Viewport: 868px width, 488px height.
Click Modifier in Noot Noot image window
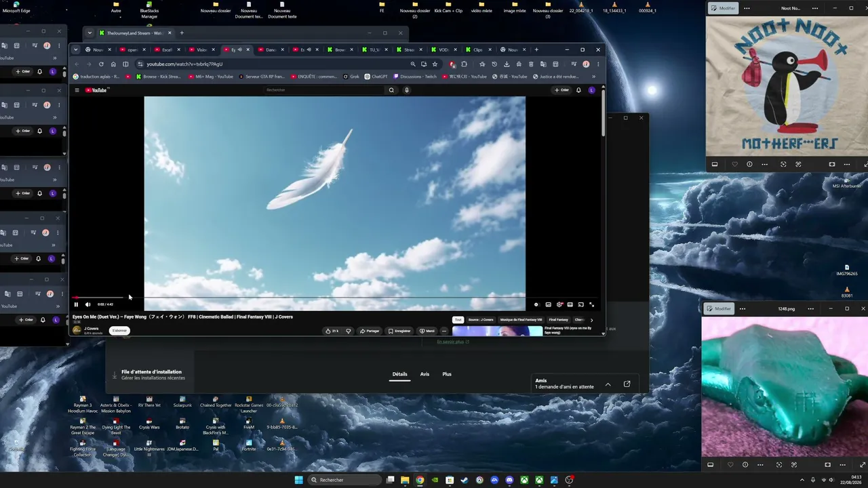click(723, 8)
